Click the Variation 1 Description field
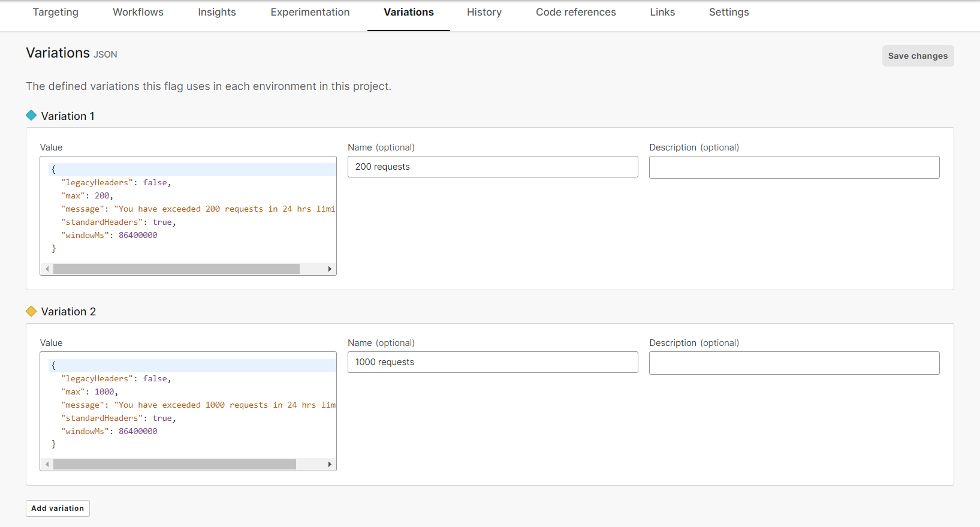This screenshot has height=527, width=980. (x=794, y=167)
